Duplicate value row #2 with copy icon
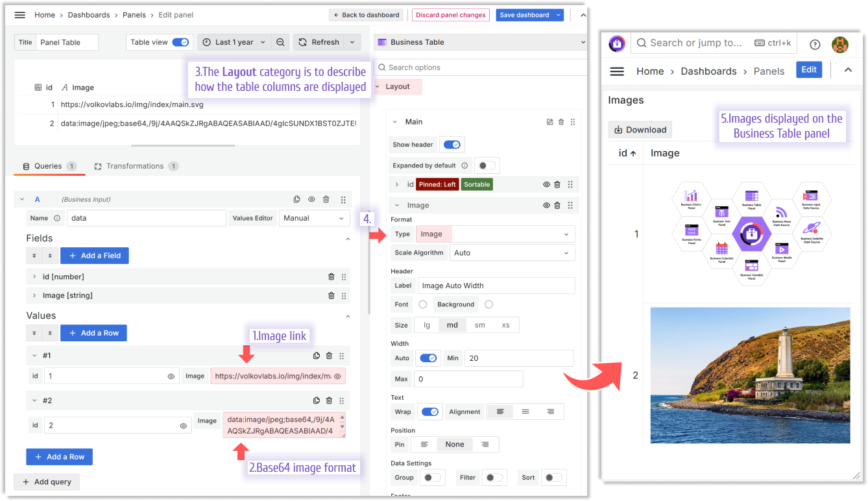868x501 pixels. click(x=317, y=401)
